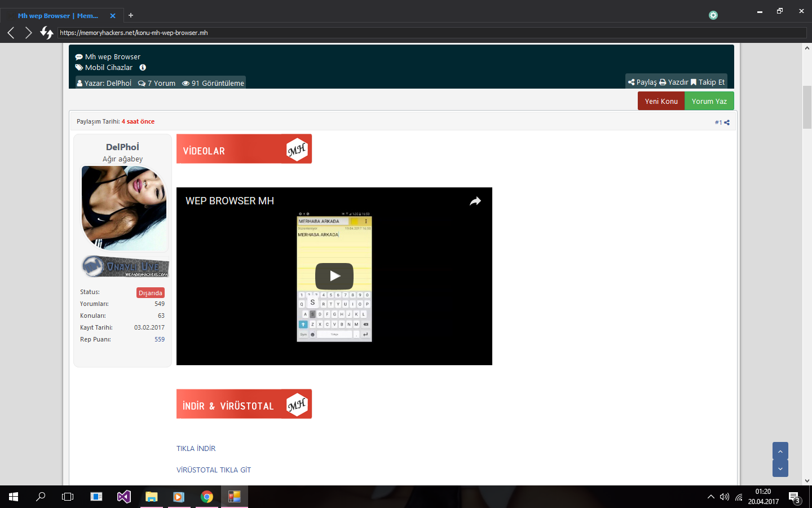The width and height of the screenshot is (812, 508).
Task: Open the WEP BROWSER MH video title
Action: (230, 201)
